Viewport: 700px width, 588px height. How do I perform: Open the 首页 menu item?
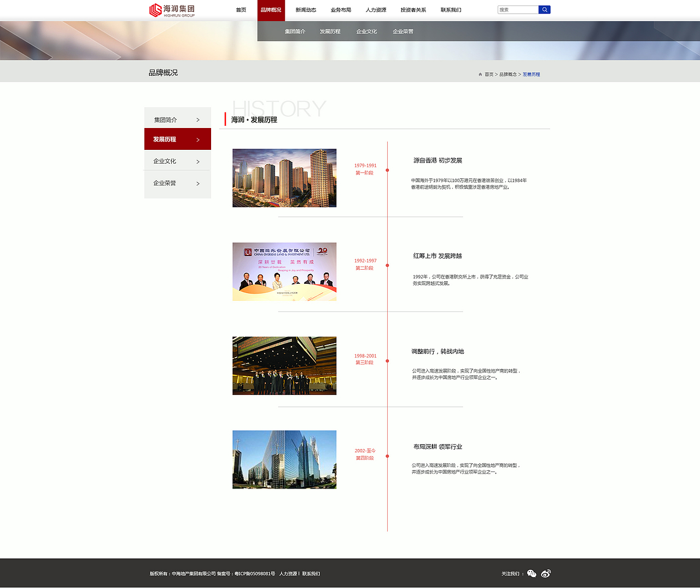(241, 10)
